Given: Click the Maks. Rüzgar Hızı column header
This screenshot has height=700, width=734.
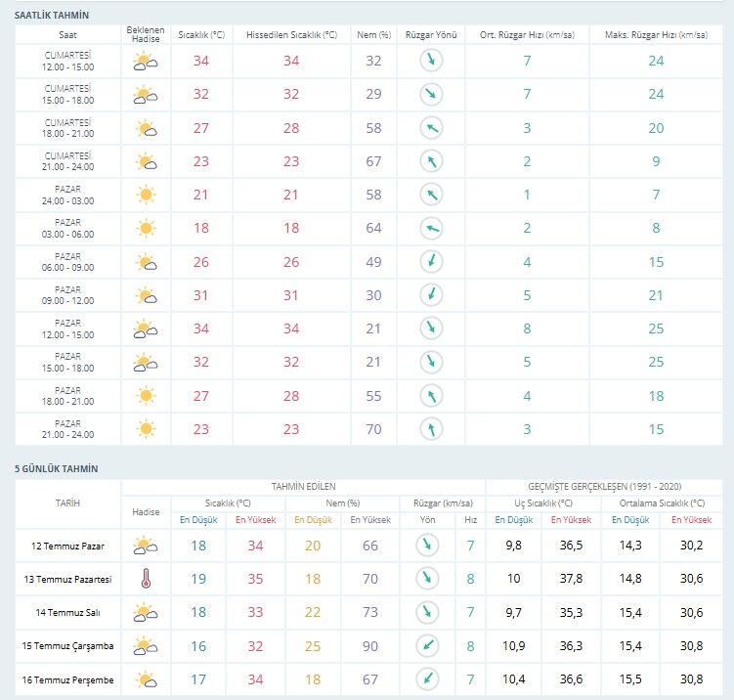Looking at the screenshot, I should tap(656, 34).
